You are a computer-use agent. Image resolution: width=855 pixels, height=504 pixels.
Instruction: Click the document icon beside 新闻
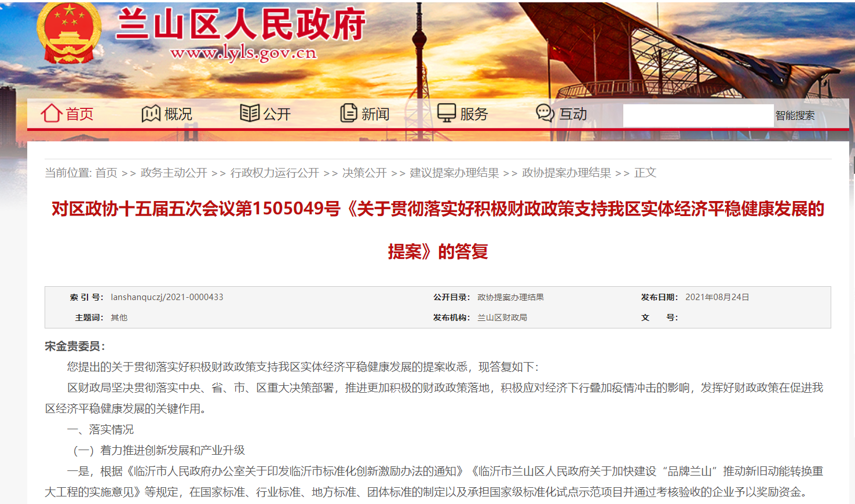pyautogui.click(x=349, y=113)
